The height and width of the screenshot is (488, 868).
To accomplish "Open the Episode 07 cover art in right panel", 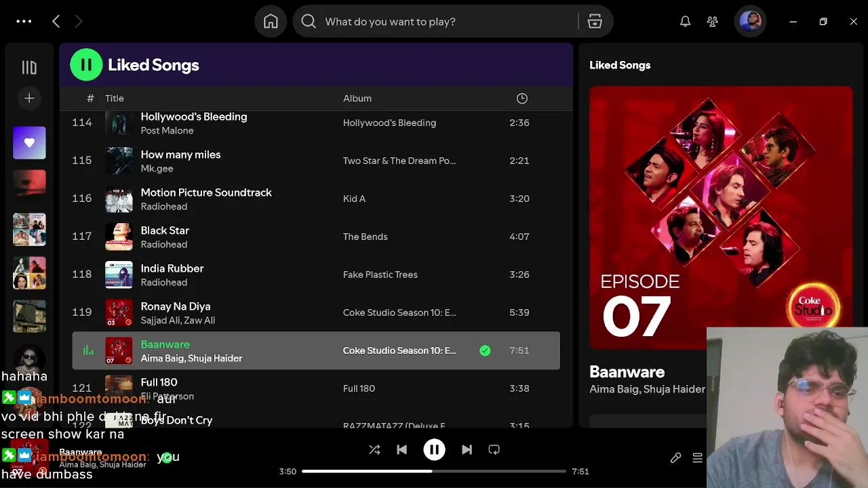I will (720, 217).
